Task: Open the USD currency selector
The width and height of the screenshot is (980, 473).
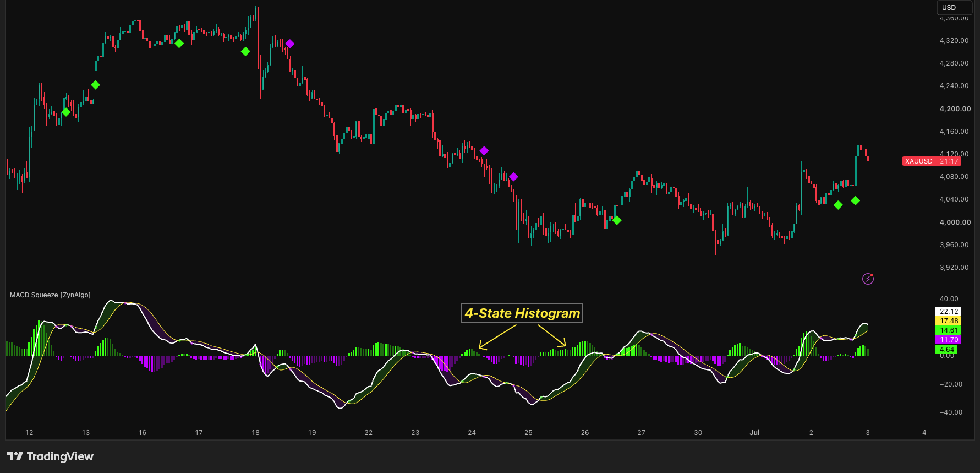Action: pyautogui.click(x=954, y=8)
